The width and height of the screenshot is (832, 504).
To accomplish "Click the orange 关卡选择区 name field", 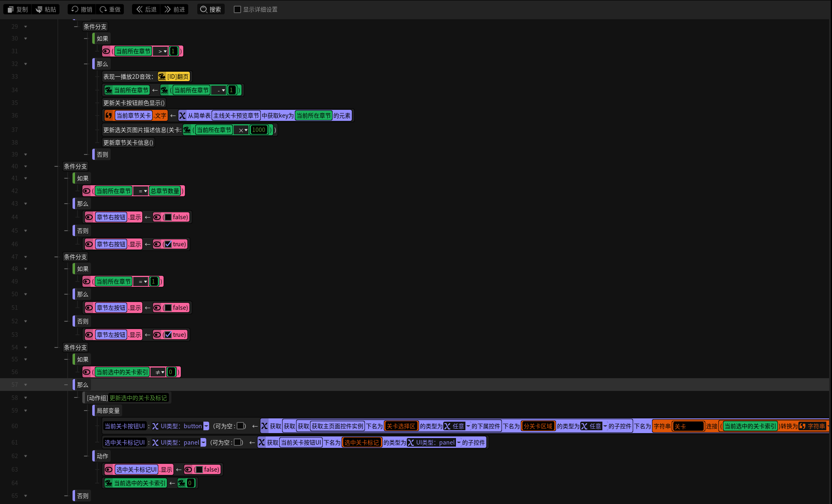I will point(401,426).
